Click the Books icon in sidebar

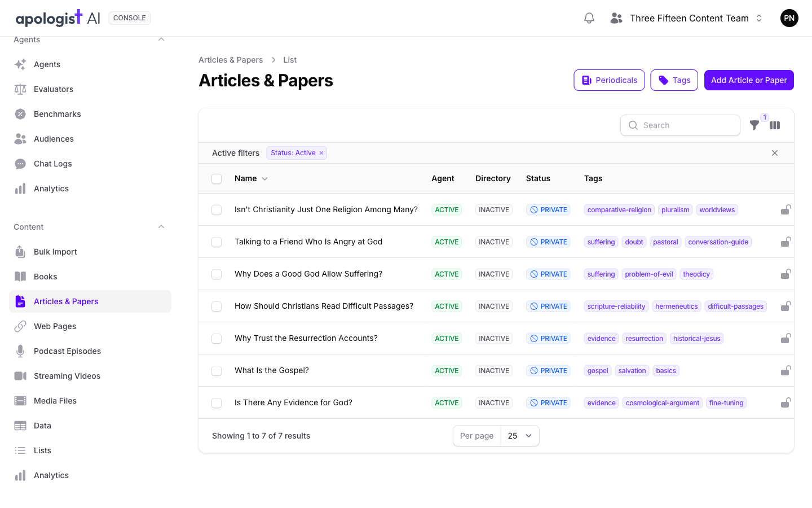pos(20,277)
